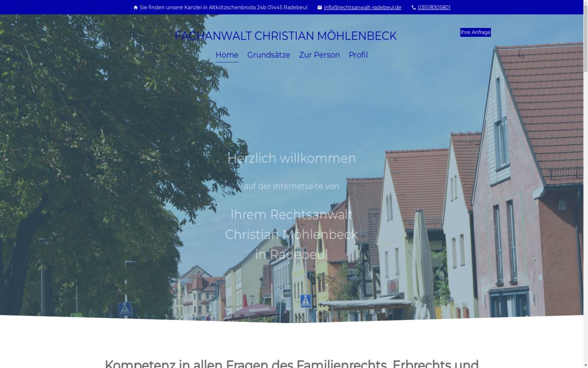The width and height of the screenshot is (588, 368).
Task: Click the envelope icon beside the email
Action: tap(319, 7)
